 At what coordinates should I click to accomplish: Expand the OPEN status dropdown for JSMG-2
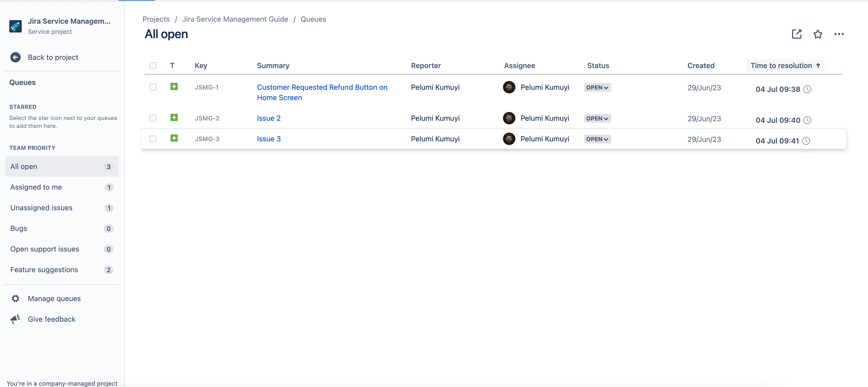point(597,118)
